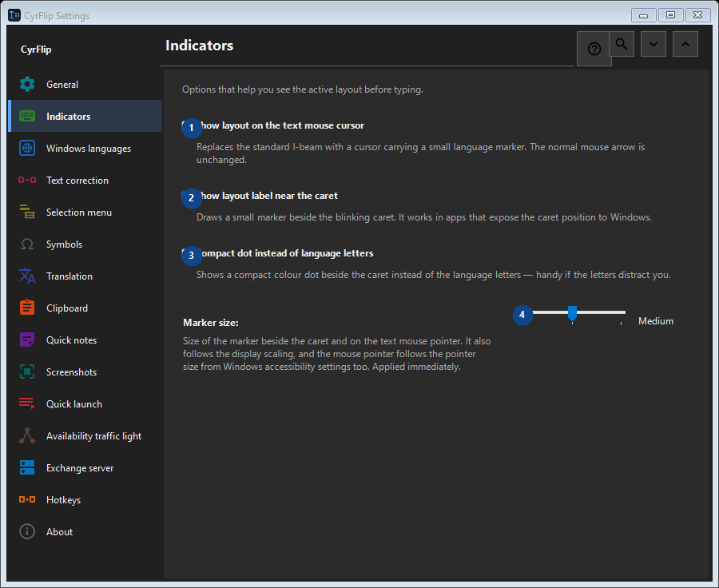Click the up chevron button in header

click(x=685, y=44)
